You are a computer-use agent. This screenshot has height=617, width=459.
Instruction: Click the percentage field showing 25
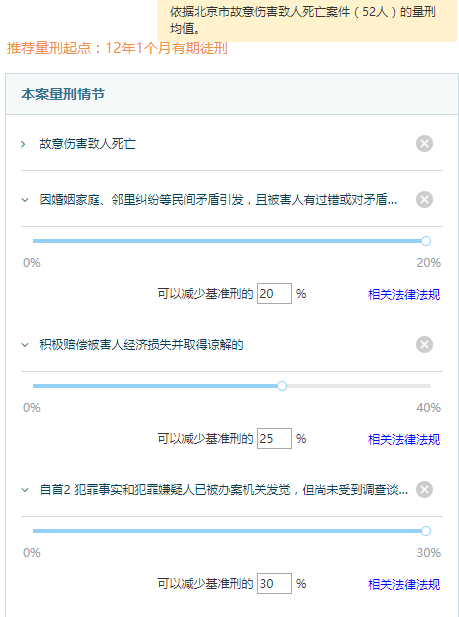coord(274,438)
